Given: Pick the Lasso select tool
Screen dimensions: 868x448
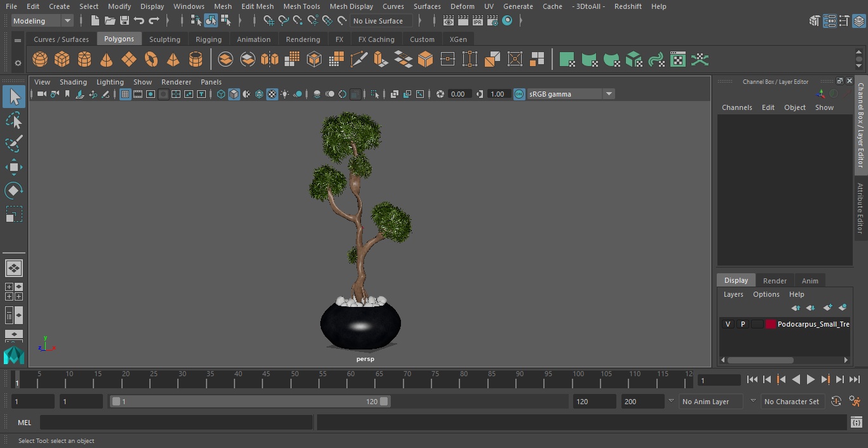Looking at the screenshot, I should click(x=13, y=121).
